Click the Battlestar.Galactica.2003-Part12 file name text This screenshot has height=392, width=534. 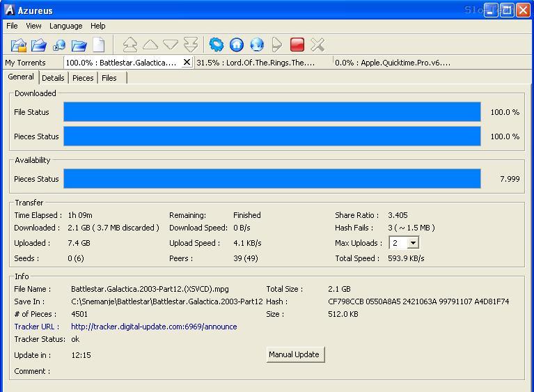[150, 289]
